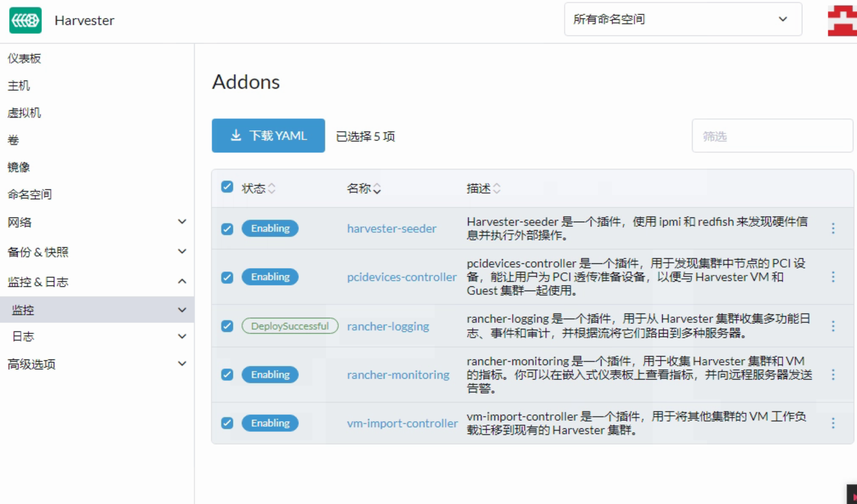Viewport: 857px width, 504px height.
Task: Uncheck the rancher-logging row checkbox
Action: 227,326
